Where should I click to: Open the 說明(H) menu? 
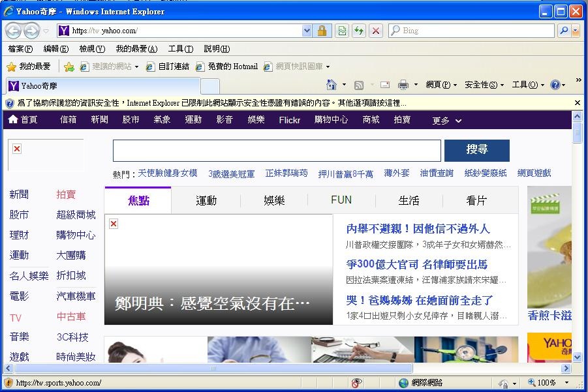pyautogui.click(x=217, y=49)
